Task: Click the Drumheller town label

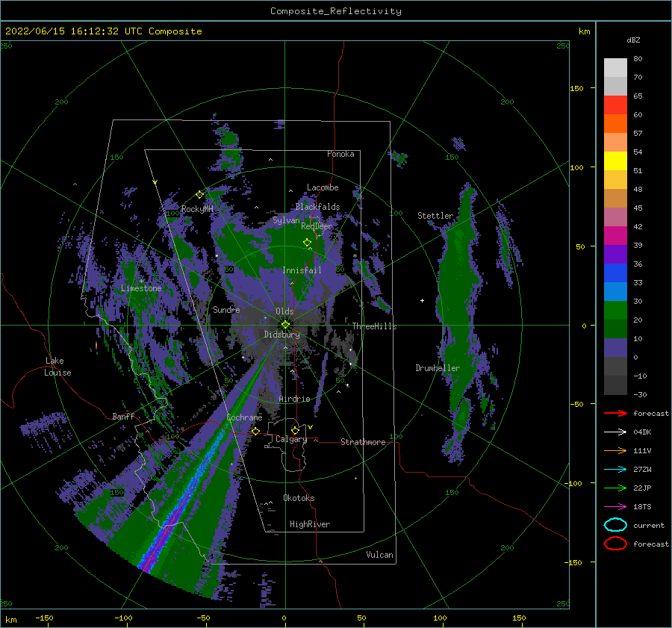Action: (x=438, y=368)
